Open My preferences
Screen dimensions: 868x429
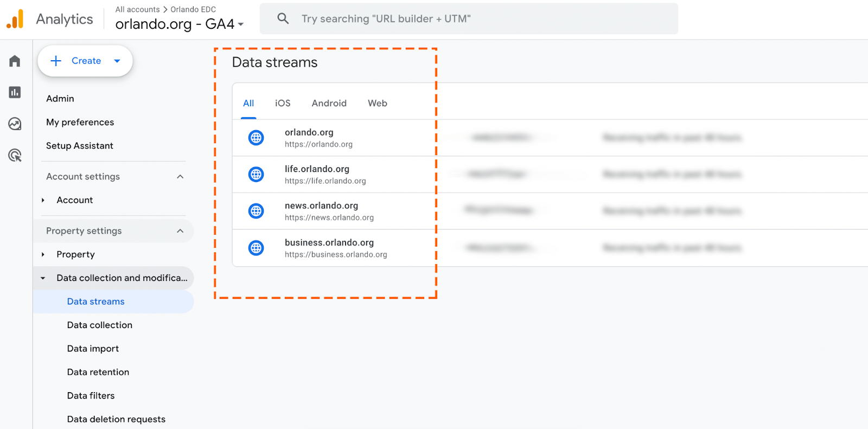pos(80,123)
